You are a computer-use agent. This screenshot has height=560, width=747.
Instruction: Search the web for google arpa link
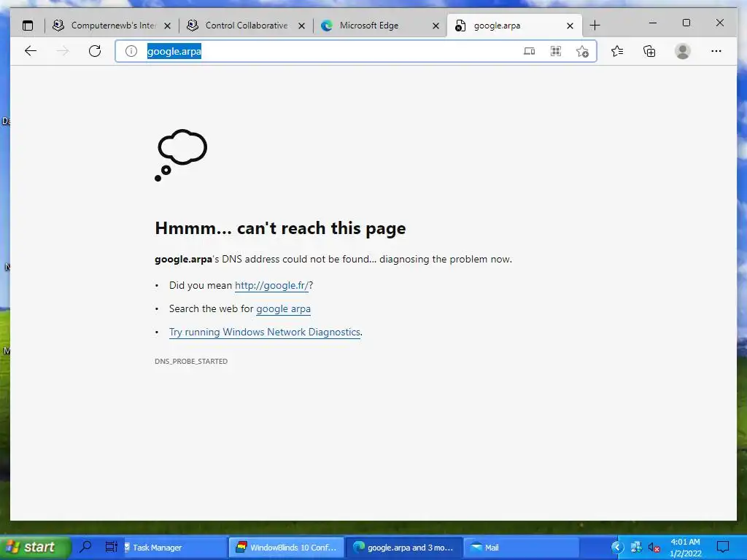284,308
